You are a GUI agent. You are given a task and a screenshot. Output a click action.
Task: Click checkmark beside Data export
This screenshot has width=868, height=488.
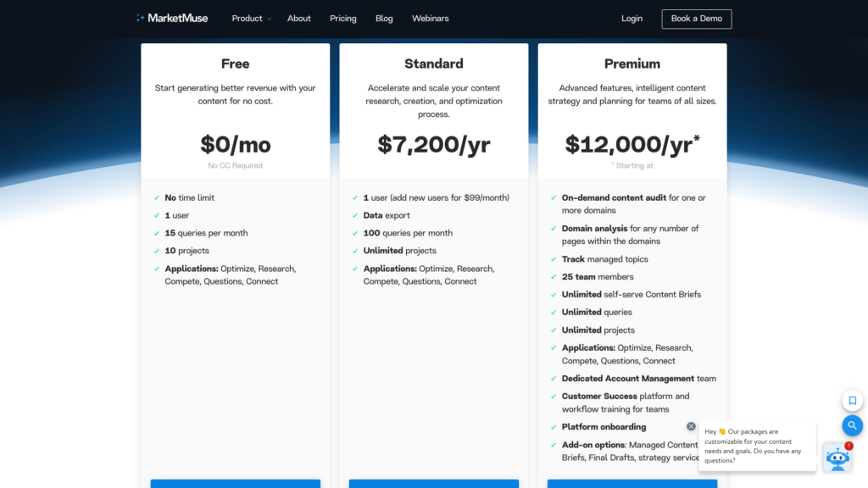355,215
